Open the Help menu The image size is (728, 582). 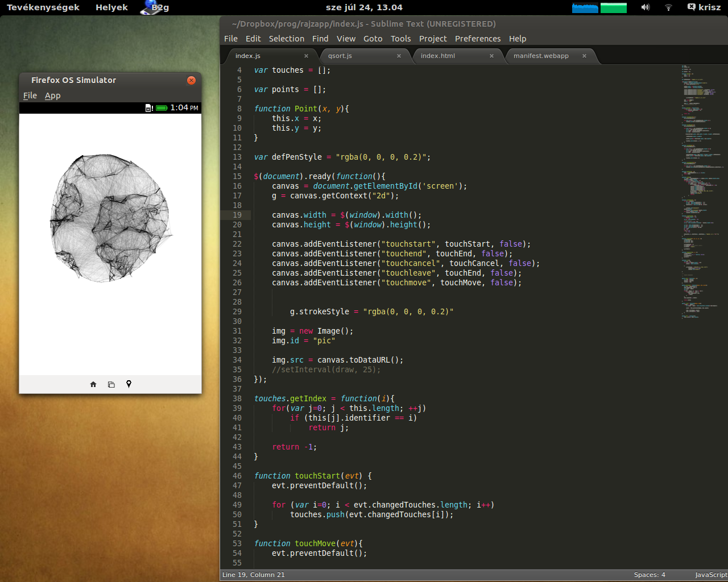(518, 39)
